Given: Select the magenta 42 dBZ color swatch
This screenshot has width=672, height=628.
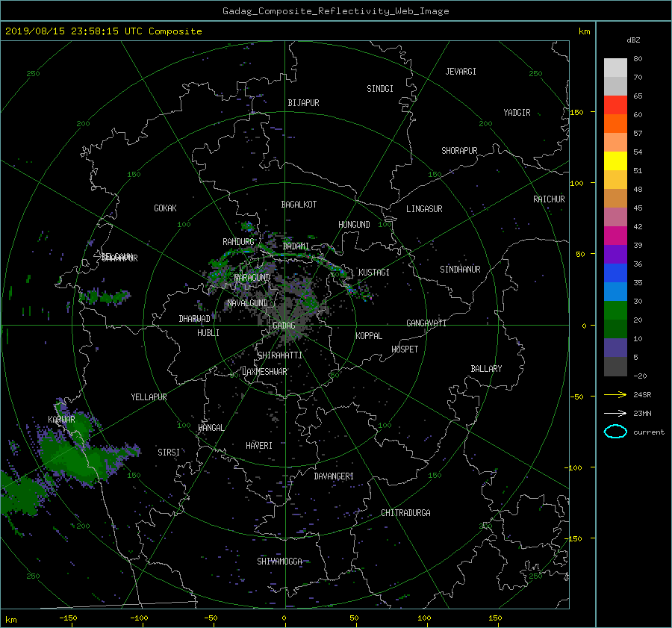Looking at the screenshot, I should pos(615,235).
